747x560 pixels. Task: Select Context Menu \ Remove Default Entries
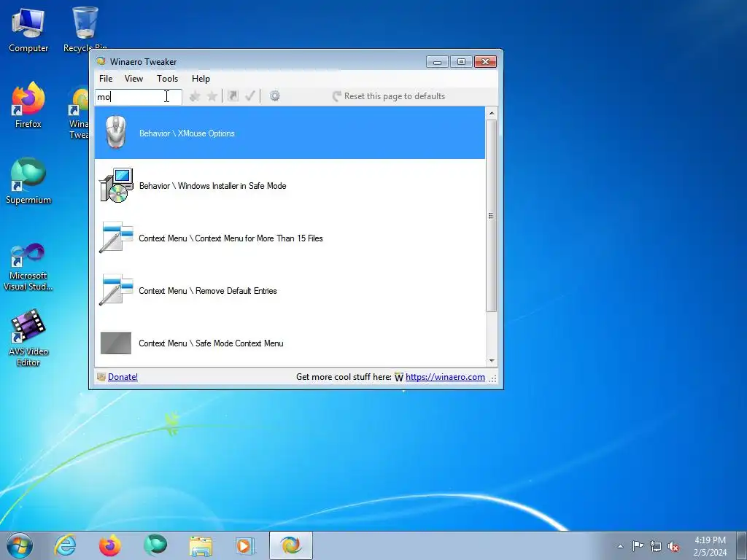[x=290, y=290]
